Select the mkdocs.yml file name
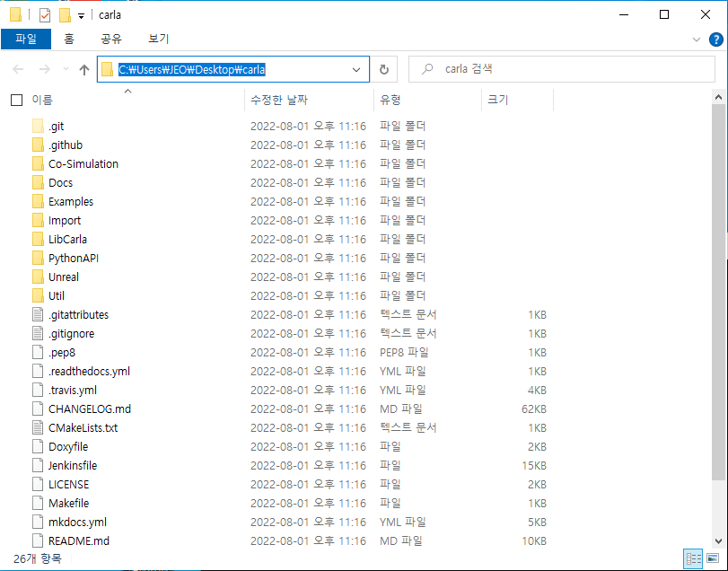 pos(77,523)
